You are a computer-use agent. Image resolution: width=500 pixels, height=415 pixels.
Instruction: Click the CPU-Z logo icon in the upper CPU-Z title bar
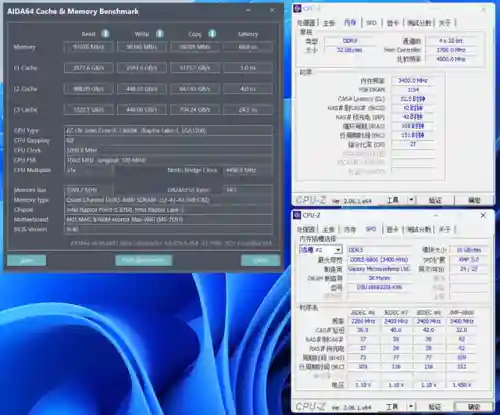coord(297,8)
